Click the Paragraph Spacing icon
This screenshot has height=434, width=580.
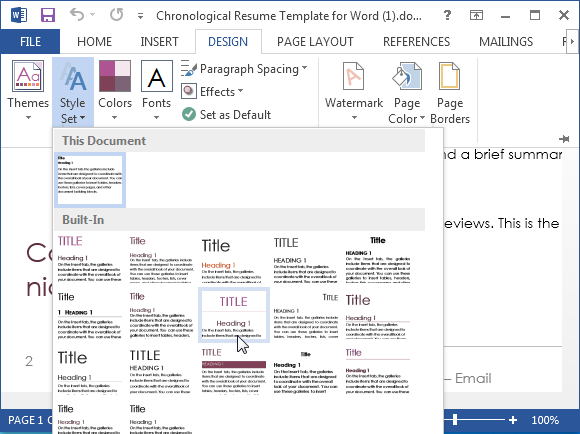tap(189, 68)
